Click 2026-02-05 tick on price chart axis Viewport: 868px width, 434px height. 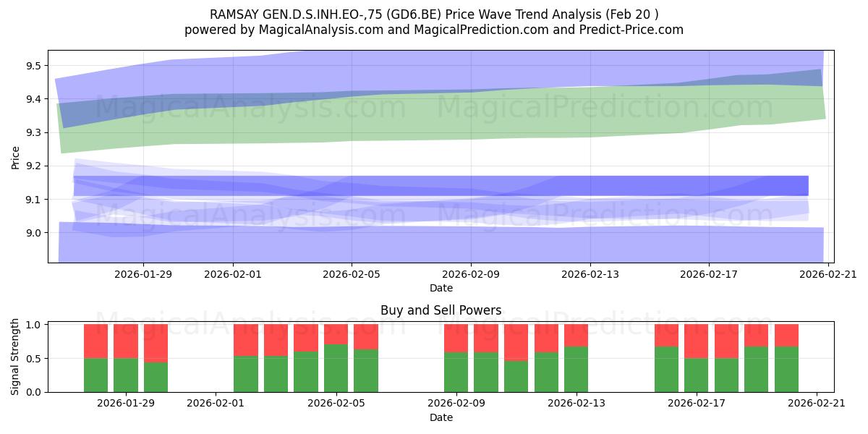click(x=352, y=273)
